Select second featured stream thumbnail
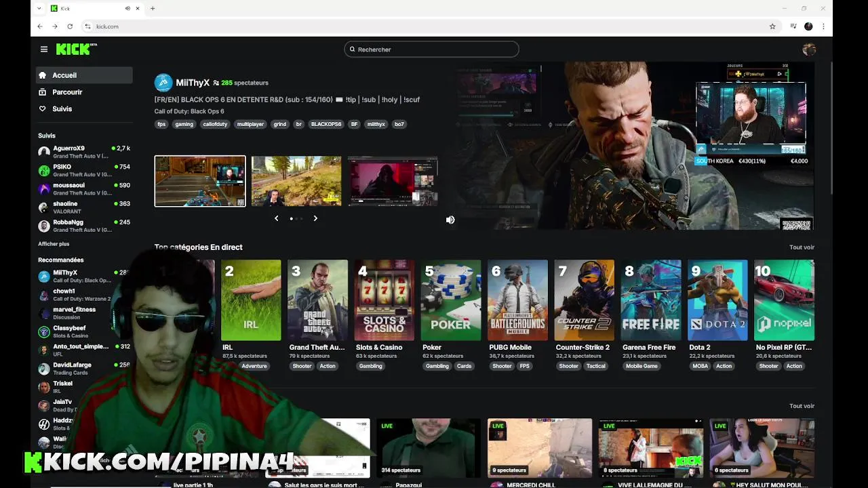This screenshot has width=868, height=488. (x=296, y=181)
